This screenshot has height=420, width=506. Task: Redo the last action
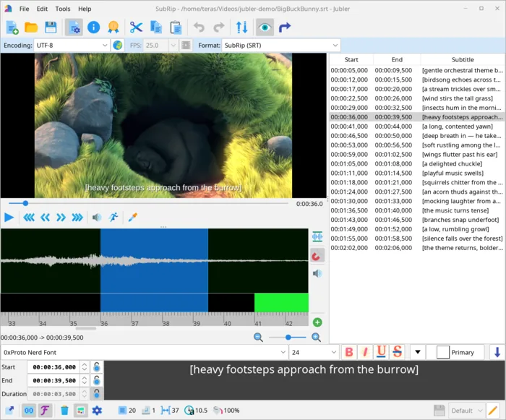[219, 27]
